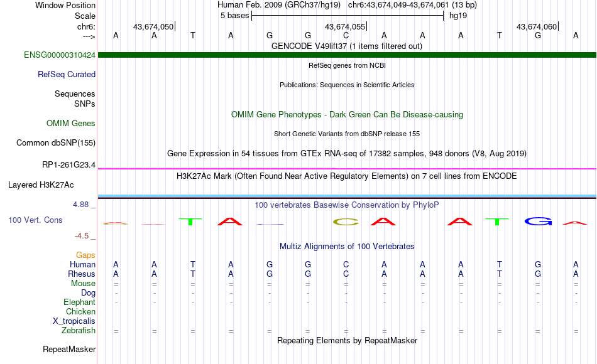597x364 pixels.
Task: Click the OMIM Gene Phenotypes track title
Action: coord(347,114)
